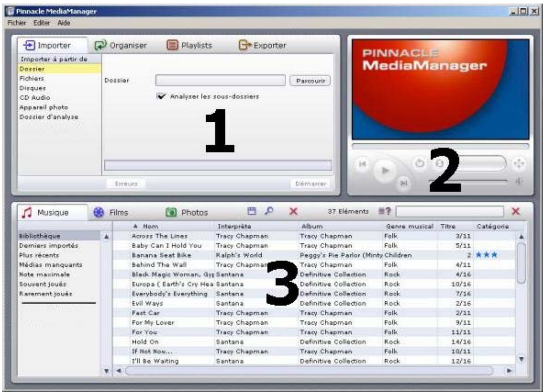544x392 pixels.
Task: Select the track I'll Be Waiting
Action: tap(314, 361)
